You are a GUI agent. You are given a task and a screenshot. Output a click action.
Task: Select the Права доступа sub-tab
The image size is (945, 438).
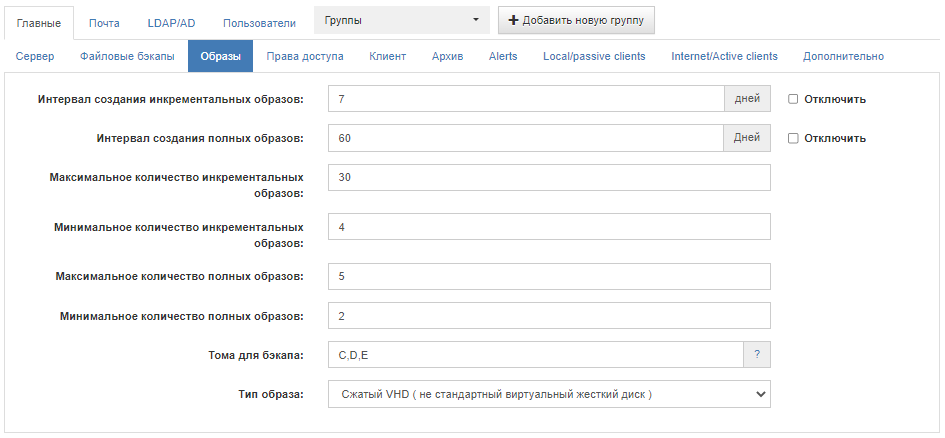click(305, 56)
